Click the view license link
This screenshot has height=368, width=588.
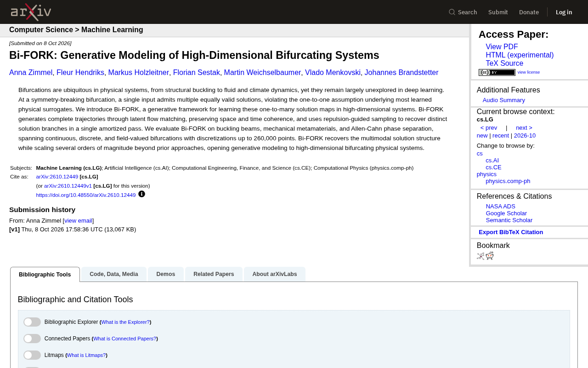coord(529,72)
